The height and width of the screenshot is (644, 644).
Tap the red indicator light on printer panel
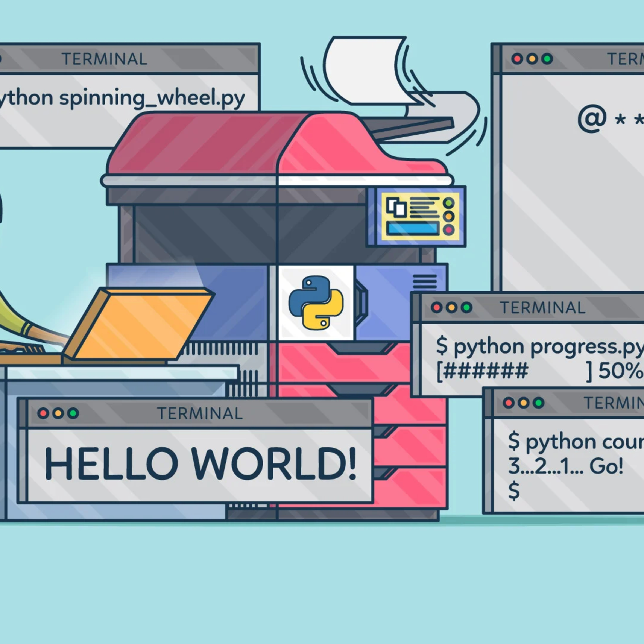449,230
